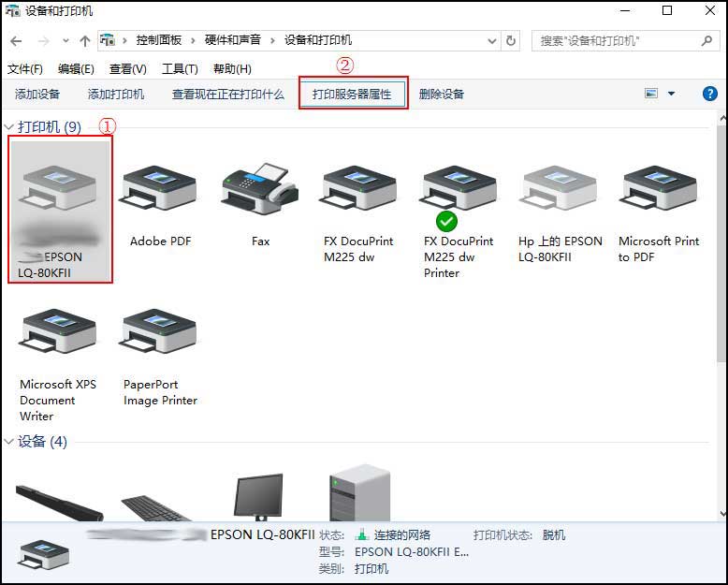
Task: Select the black bar-shaped device icon
Action: coord(59,503)
